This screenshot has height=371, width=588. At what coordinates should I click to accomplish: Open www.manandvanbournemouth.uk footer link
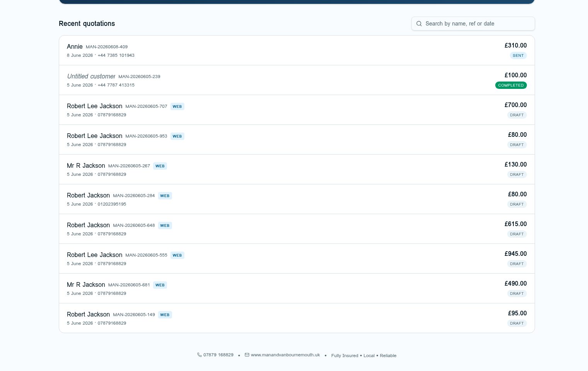click(285, 355)
